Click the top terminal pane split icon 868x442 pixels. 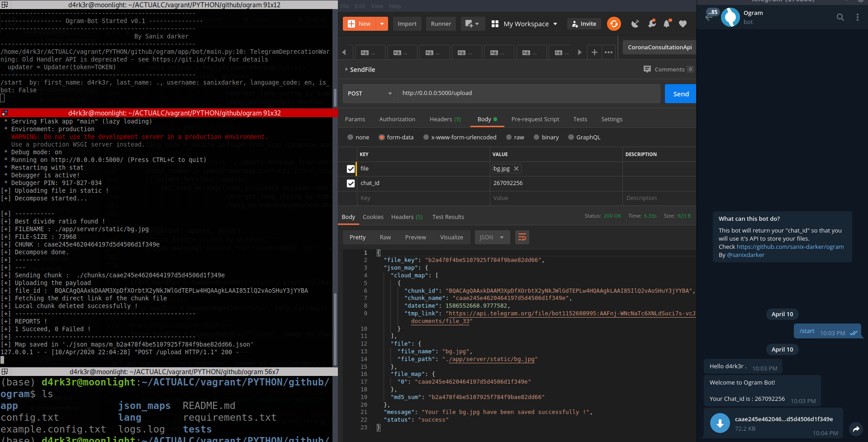(x=5, y=5)
